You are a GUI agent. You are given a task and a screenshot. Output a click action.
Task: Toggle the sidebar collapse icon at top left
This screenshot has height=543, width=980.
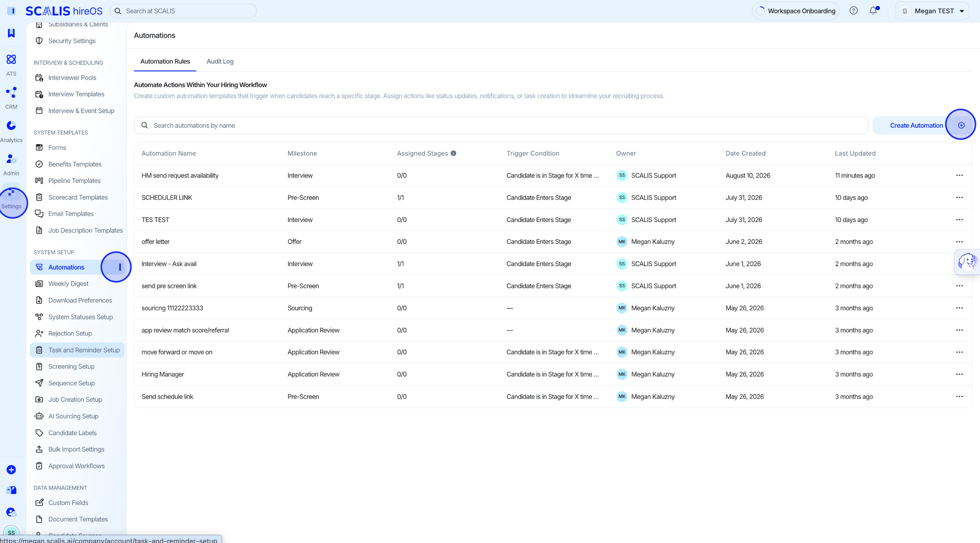pos(11,11)
